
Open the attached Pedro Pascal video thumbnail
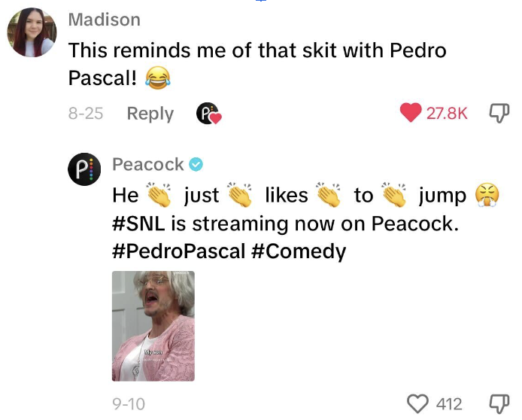[x=153, y=326]
